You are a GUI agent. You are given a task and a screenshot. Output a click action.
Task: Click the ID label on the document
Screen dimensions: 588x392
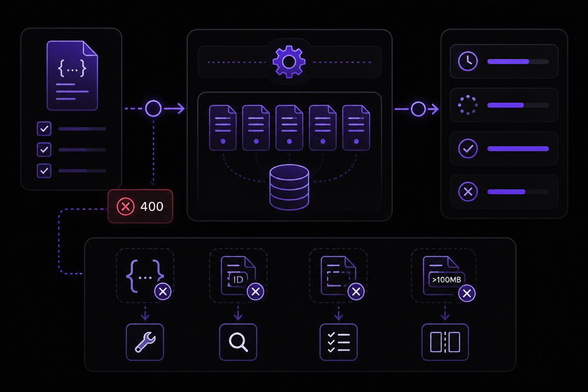coord(238,280)
